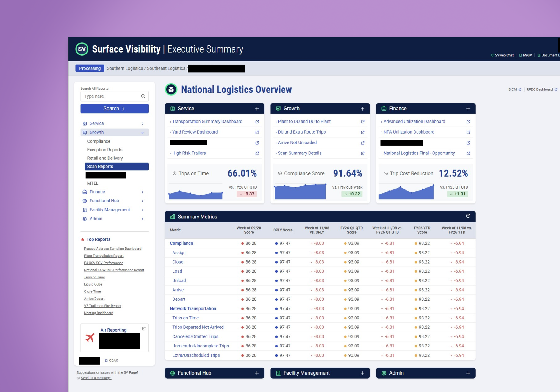Open the RPDC Dashboard link

tap(540, 89)
